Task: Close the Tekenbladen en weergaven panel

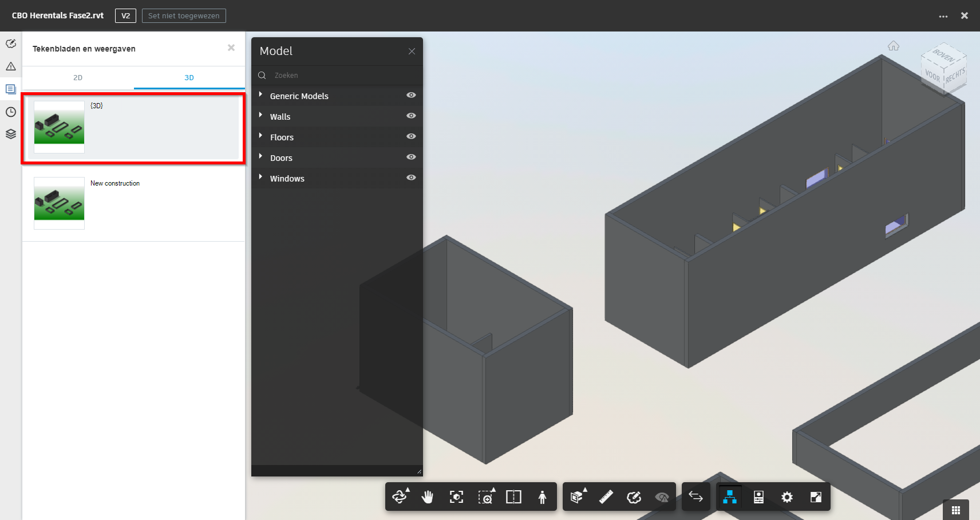Action: click(231, 48)
